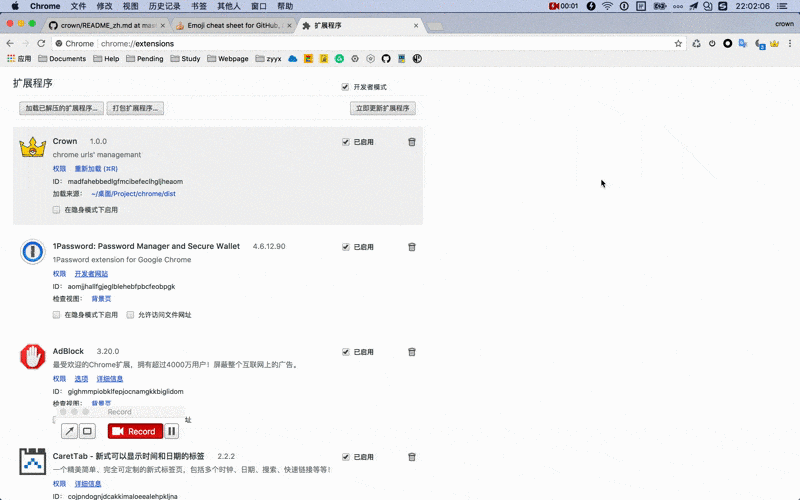This screenshot has width=800, height=500.
Task: Click the page reload icon
Action: [x=41, y=43]
